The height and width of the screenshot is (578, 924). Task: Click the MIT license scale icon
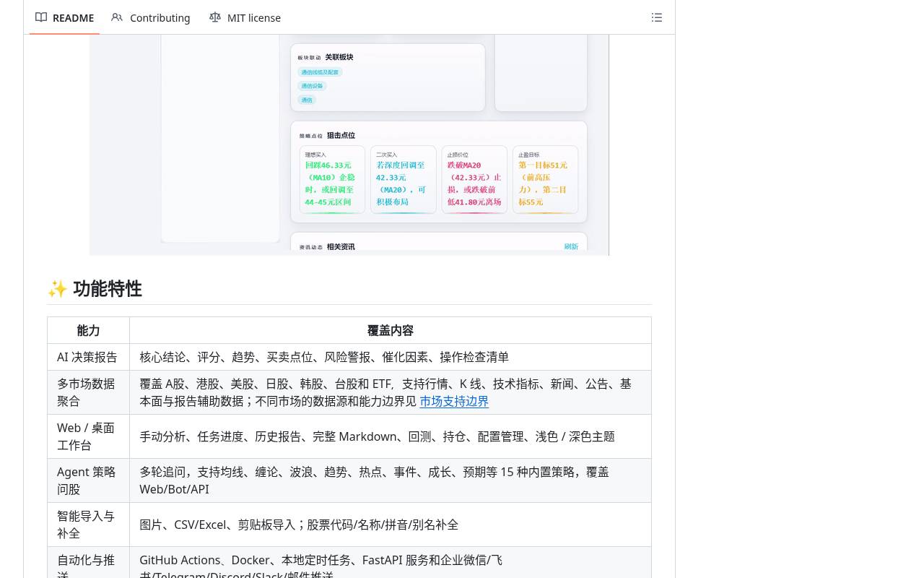tap(214, 17)
